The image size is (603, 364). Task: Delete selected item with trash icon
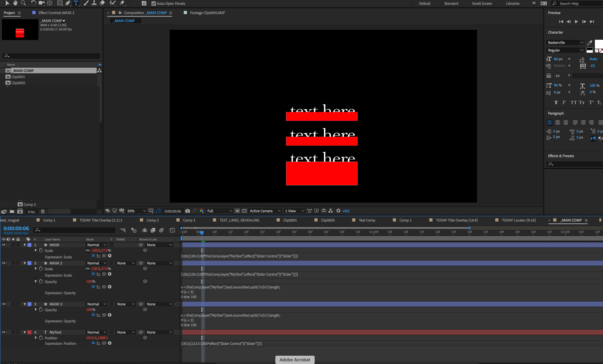pyautogui.click(x=43, y=211)
